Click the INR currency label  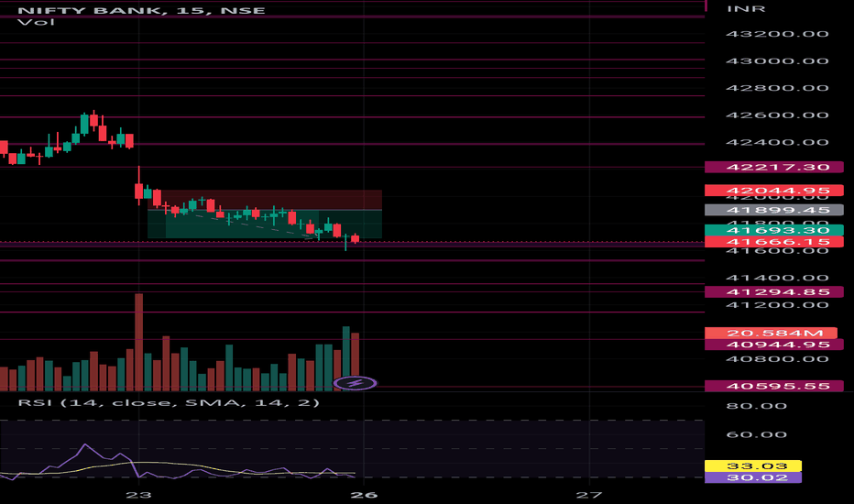coord(746,9)
